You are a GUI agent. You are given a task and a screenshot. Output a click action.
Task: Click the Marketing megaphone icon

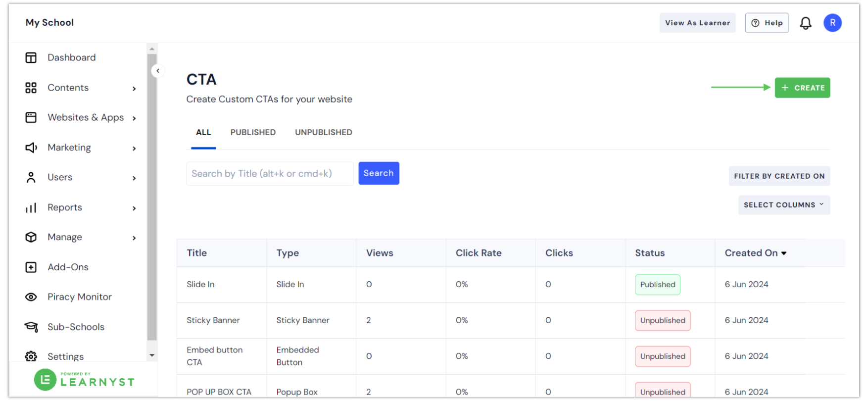pos(31,148)
